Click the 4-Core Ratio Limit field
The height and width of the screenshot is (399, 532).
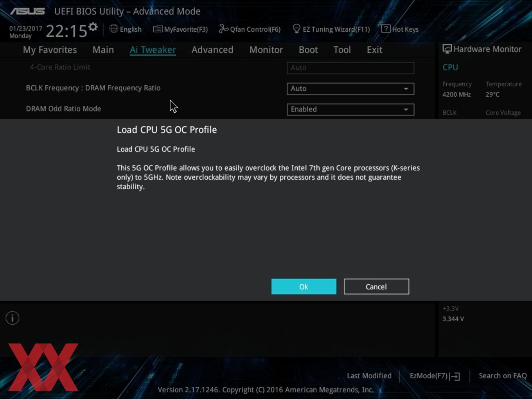350,68
